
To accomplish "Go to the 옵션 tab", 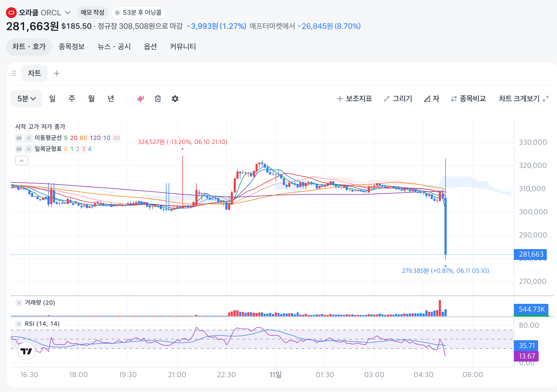I will coord(150,47).
